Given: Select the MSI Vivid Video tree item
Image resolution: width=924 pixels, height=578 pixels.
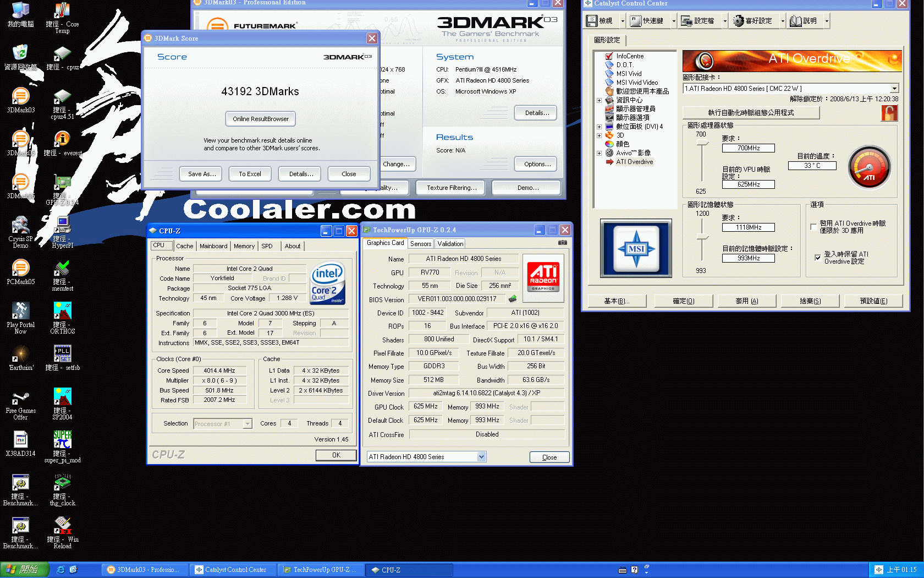Looking at the screenshot, I should tap(636, 83).
